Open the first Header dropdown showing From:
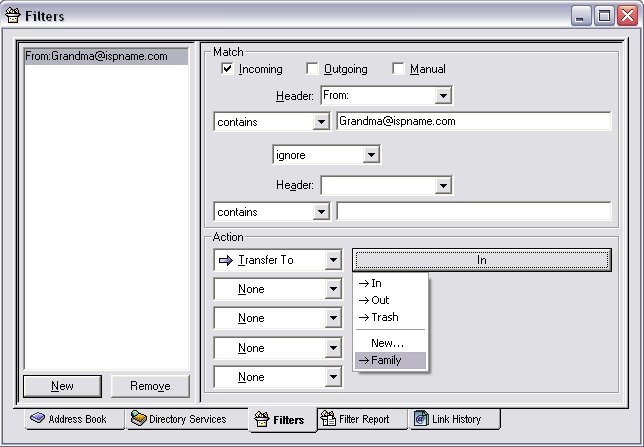This screenshot has height=447, width=644. coord(443,96)
